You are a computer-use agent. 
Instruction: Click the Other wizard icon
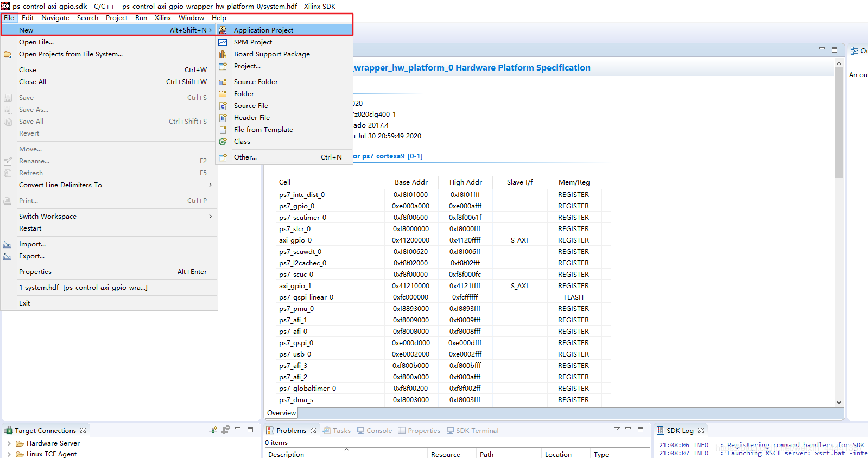pos(223,157)
